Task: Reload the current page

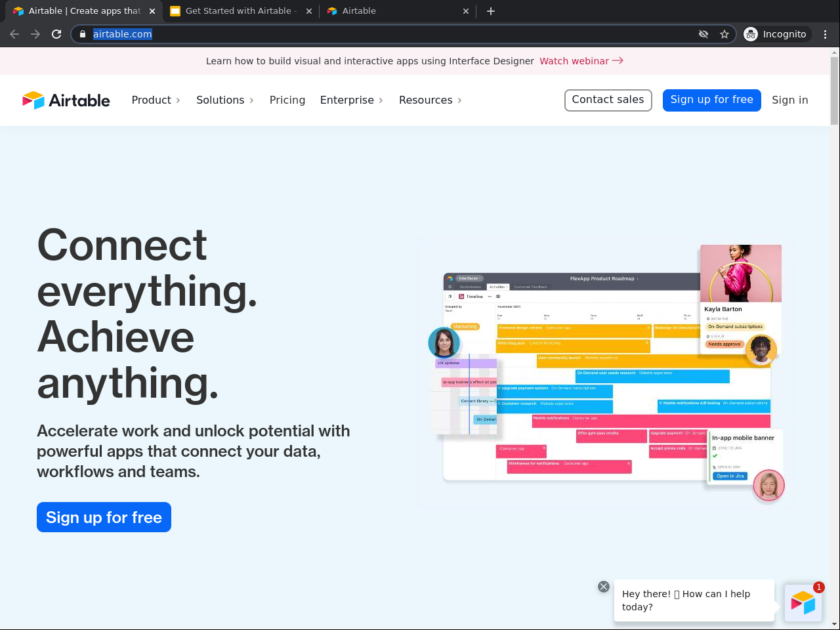Action: pos(56,34)
